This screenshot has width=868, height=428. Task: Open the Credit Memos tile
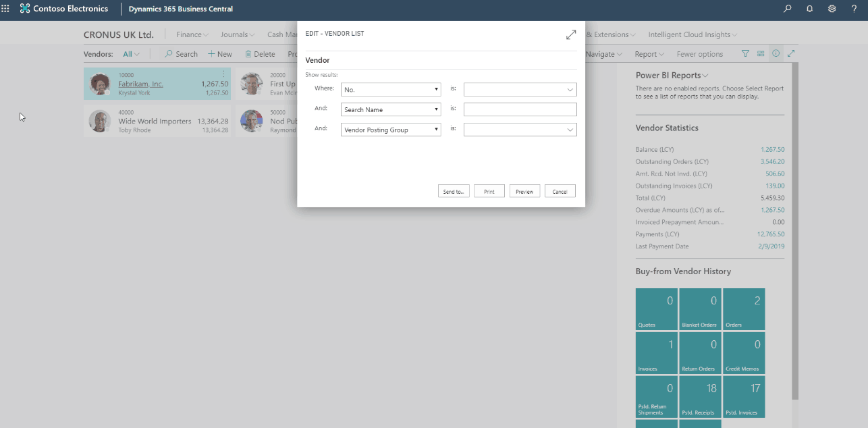[744, 353]
